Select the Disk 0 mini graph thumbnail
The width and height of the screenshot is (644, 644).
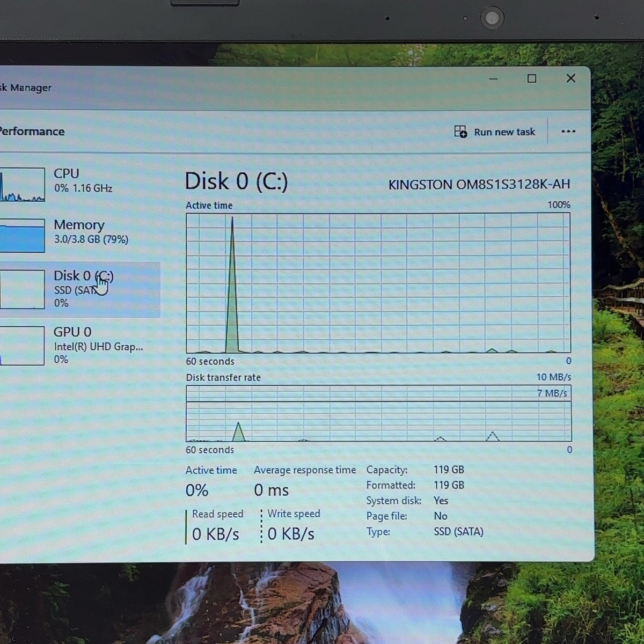click(x=22, y=289)
